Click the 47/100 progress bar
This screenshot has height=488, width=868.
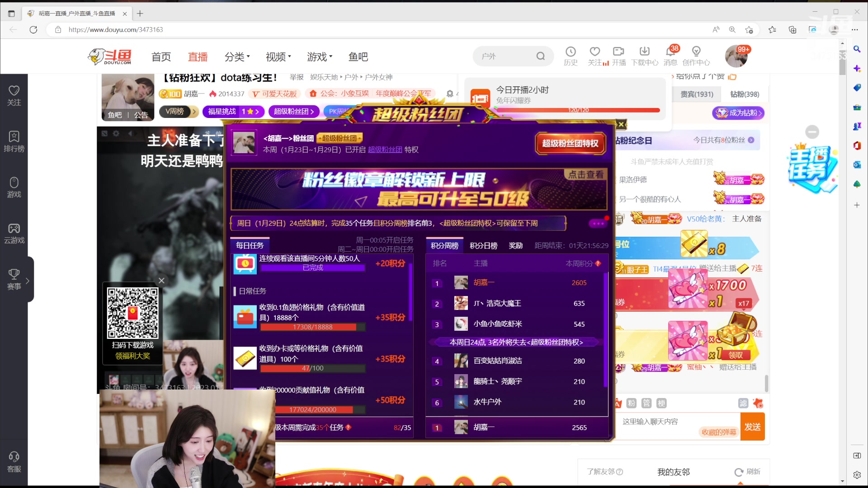pyautogui.click(x=313, y=368)
